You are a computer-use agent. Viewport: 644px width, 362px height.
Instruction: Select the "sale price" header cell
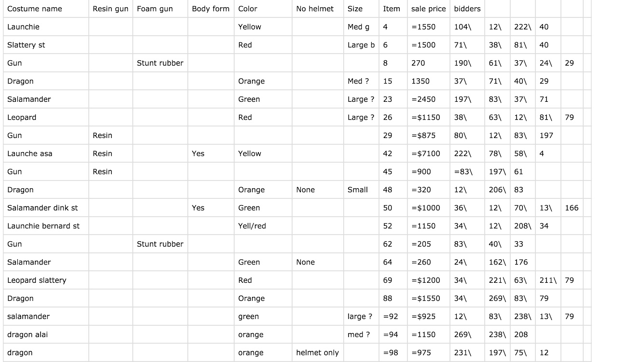tap(428, 9)
